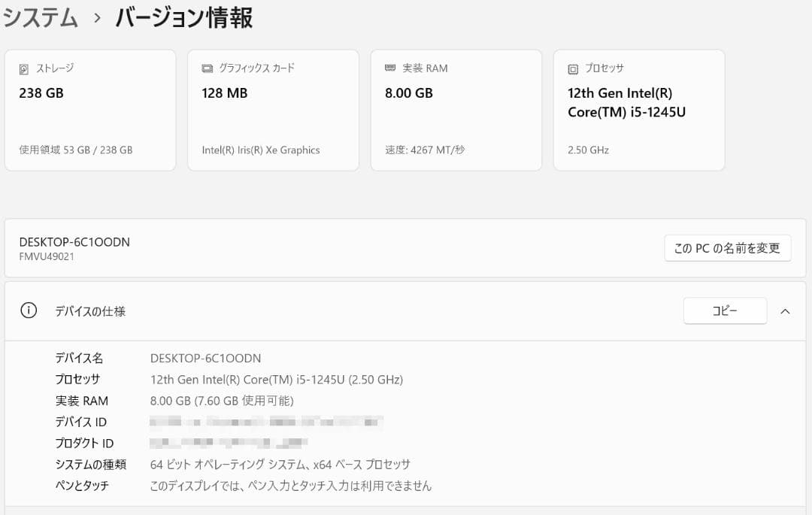812x515 pixels.
Task: Collapse the デバイスの仕様 section with the chevron
Action: (785, 311)
